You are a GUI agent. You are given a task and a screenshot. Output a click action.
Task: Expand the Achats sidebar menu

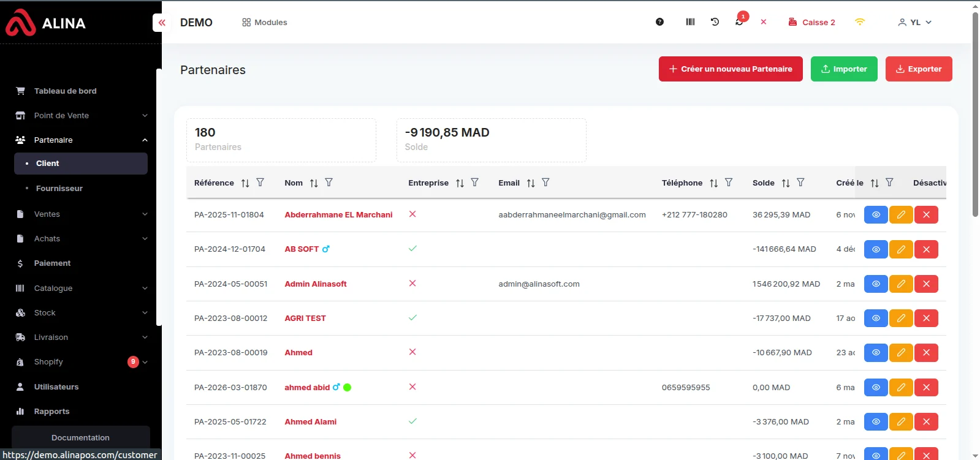pyautogui.click(x=81, y=239)
